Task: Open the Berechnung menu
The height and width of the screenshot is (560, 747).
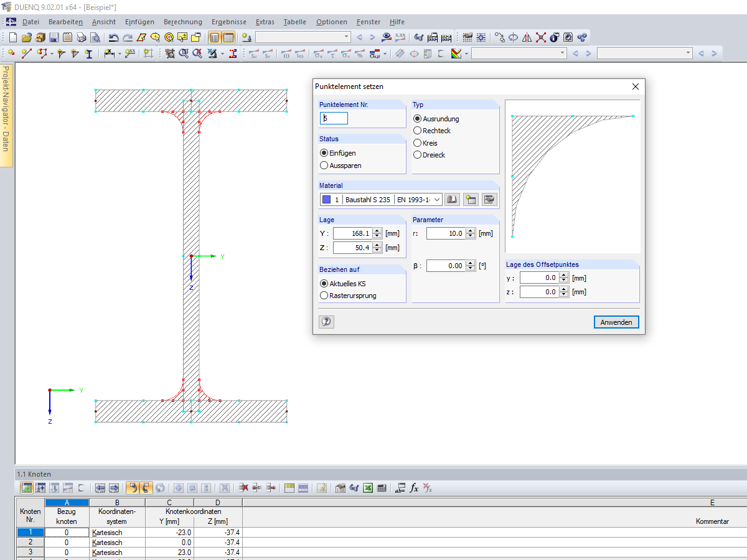Action: click(182, 22)
